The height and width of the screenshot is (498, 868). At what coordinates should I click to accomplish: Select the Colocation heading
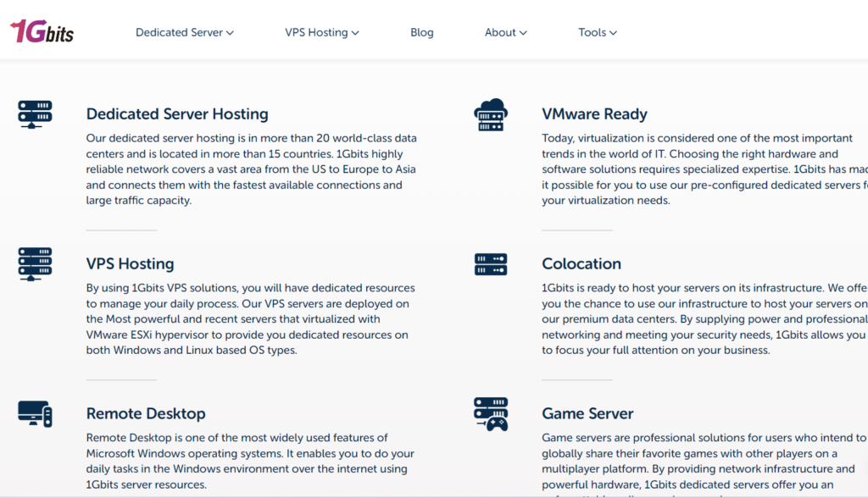pyautogui.click(x=581, y=264)
